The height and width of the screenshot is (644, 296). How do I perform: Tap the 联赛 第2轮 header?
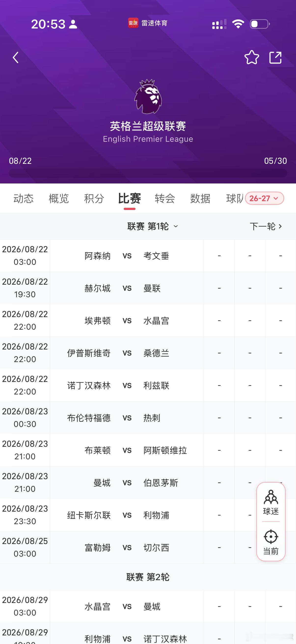148,577
